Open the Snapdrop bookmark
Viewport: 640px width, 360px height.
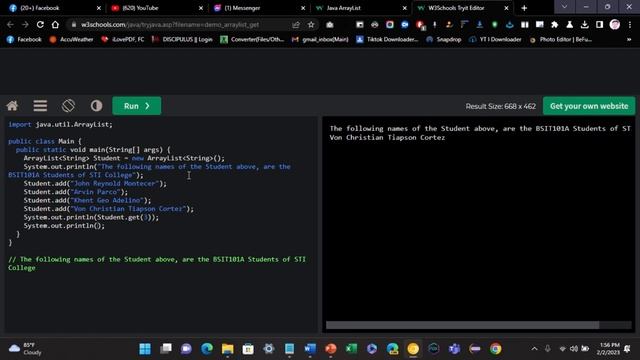[443, 40]
